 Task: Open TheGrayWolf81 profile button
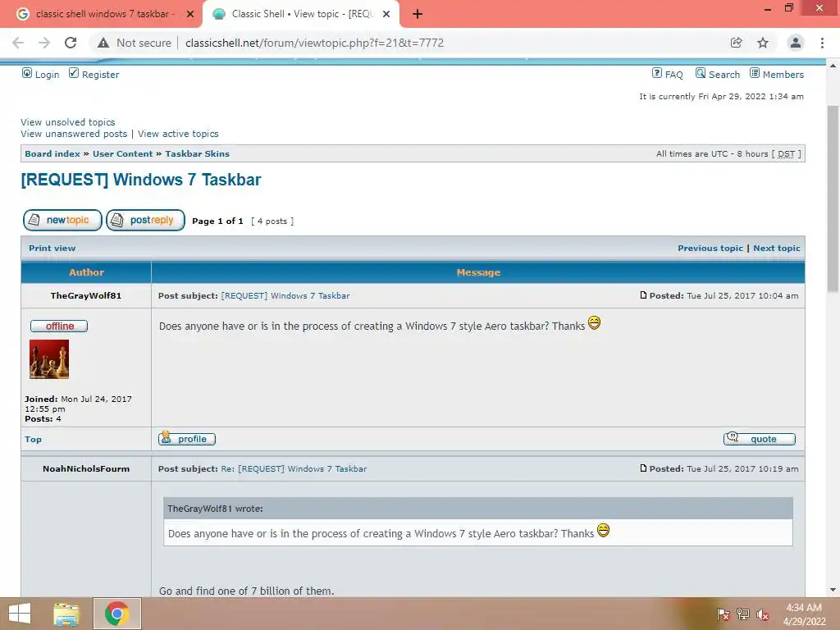point(187,439)
